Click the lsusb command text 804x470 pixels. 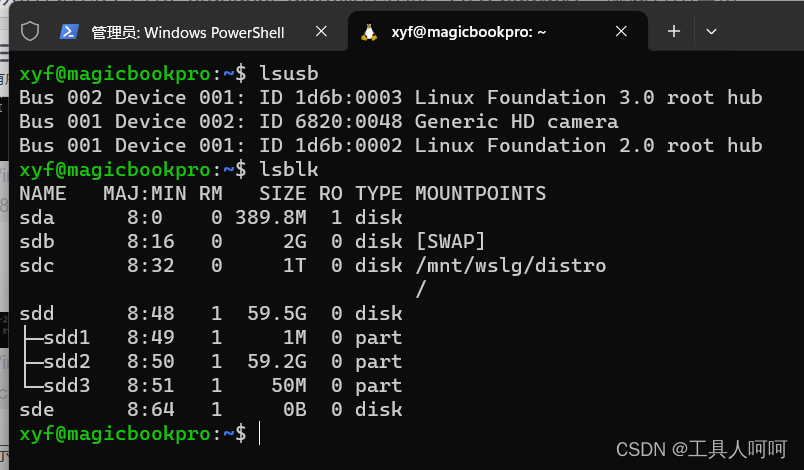[289, 74]
